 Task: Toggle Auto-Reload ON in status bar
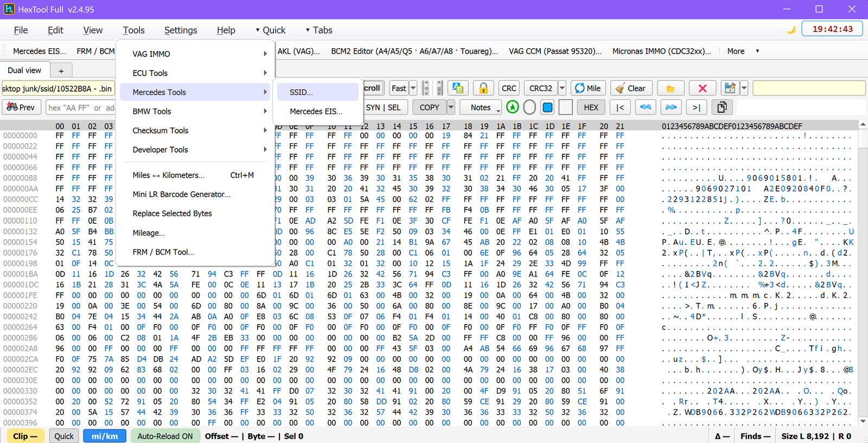(165, 436)
